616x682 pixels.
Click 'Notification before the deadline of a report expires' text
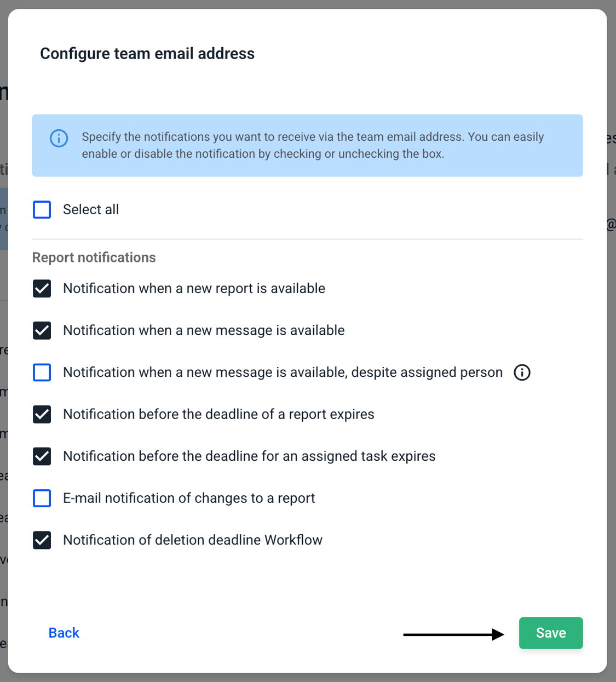[x=218, y=415]
